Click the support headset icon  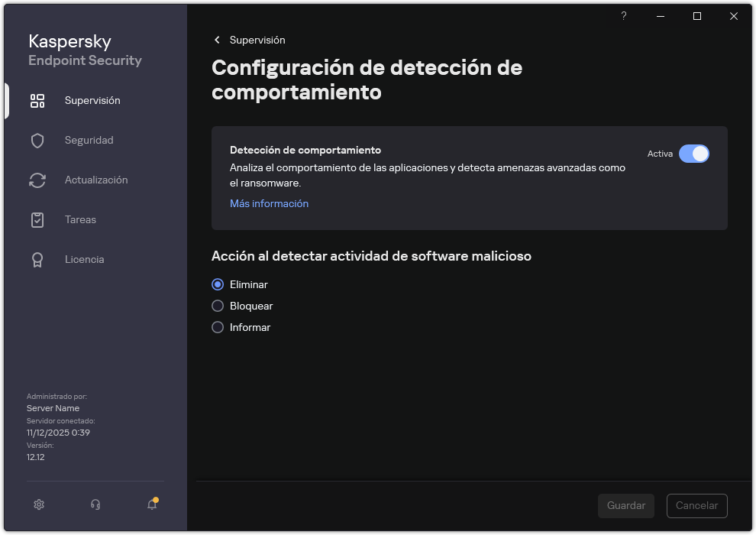[95, 504]
